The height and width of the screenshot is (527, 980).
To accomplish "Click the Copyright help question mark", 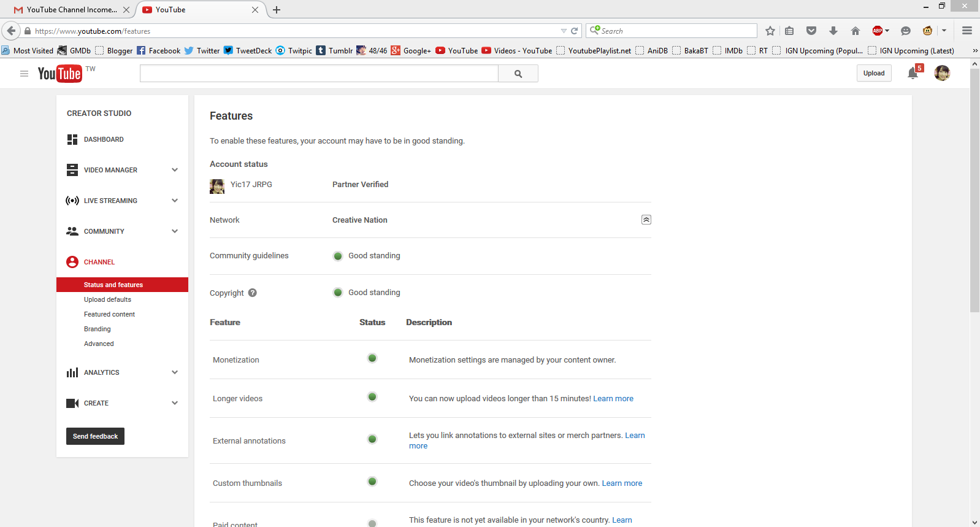I will pyautogui.click(x=253, y=293).
